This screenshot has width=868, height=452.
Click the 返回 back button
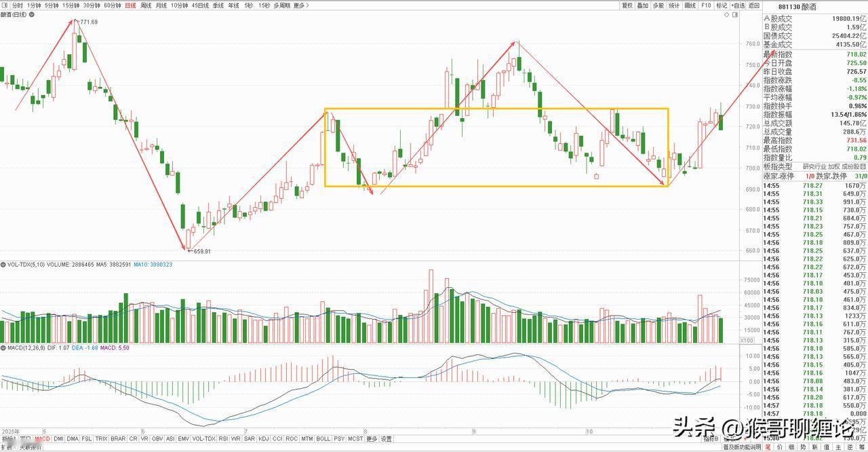(x=754, y=5)
